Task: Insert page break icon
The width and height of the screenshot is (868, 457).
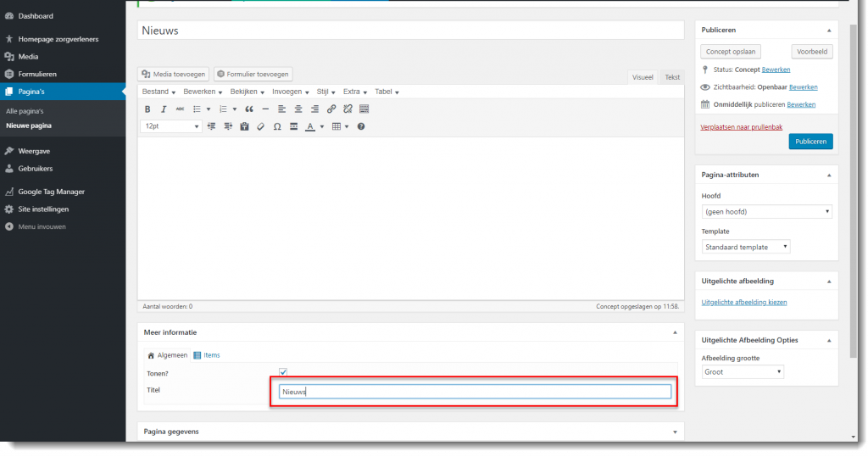Action: tap(293, 127)
